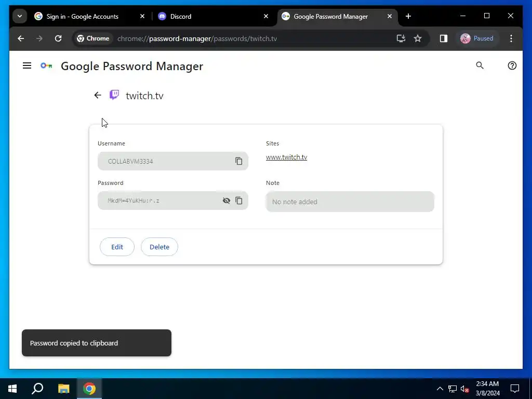Viewport: 532px width, 399px height.
Task: Navigate back in Chrome
Action: (21, 38)
